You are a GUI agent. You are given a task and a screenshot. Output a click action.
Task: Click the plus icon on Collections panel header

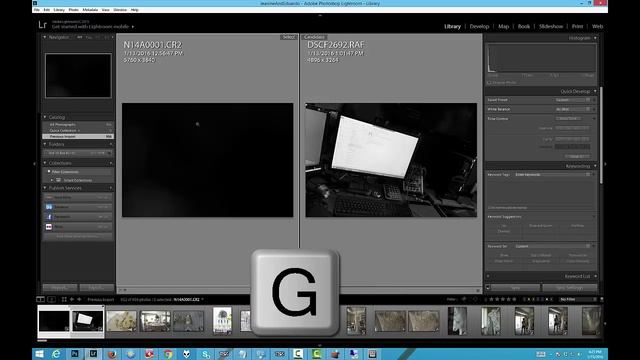[x=111, y=163]
